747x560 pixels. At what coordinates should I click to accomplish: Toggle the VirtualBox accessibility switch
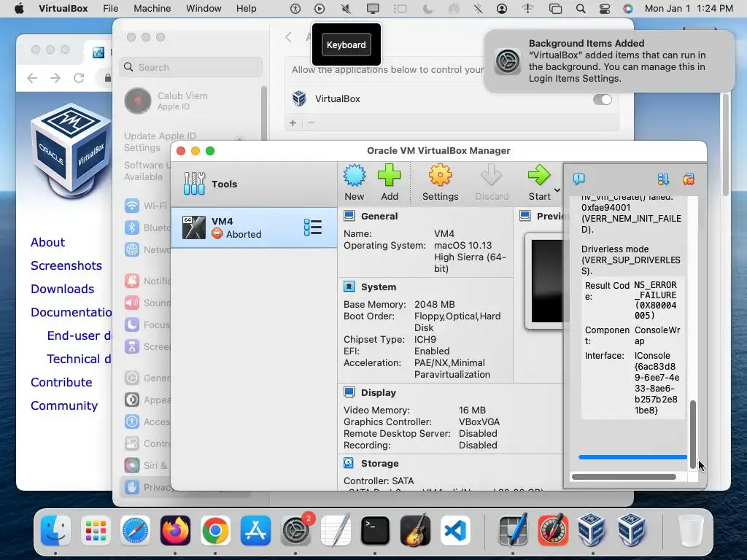pos(602,99)
